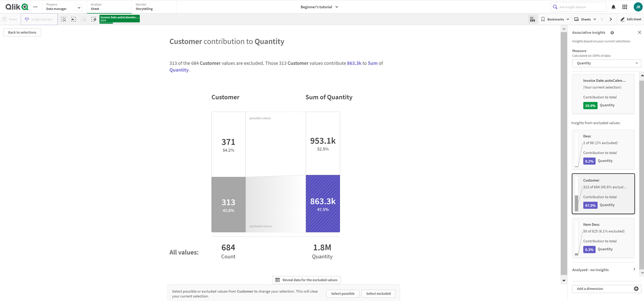Expand the Quantity measure dropdown
This screenshot has height=301, width=644.
tap(607, 63)
